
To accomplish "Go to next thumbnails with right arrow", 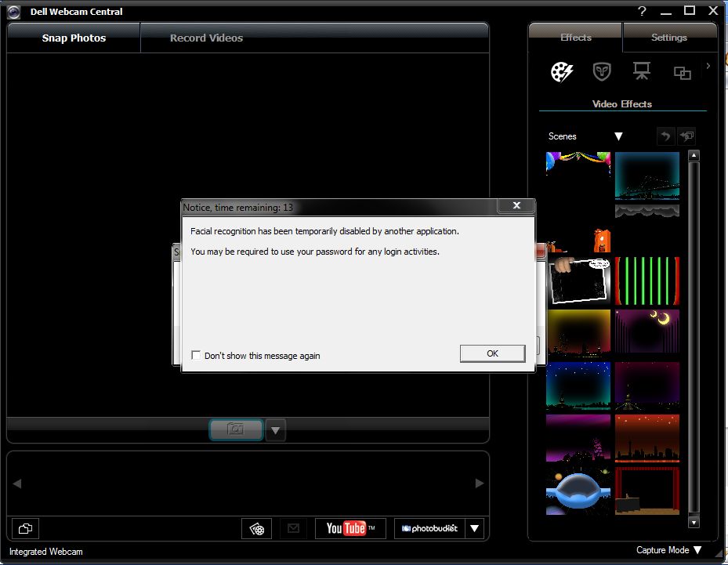I will [480, 484].
